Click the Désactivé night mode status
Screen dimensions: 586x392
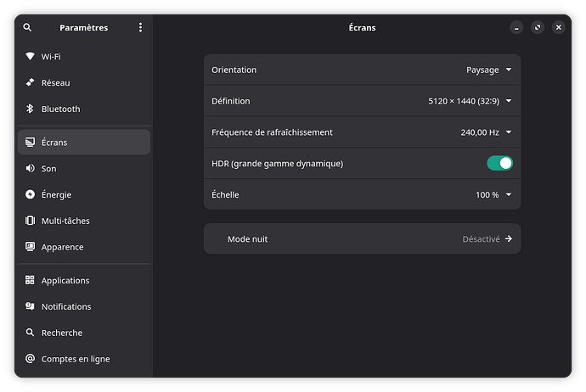pos(481,239)
